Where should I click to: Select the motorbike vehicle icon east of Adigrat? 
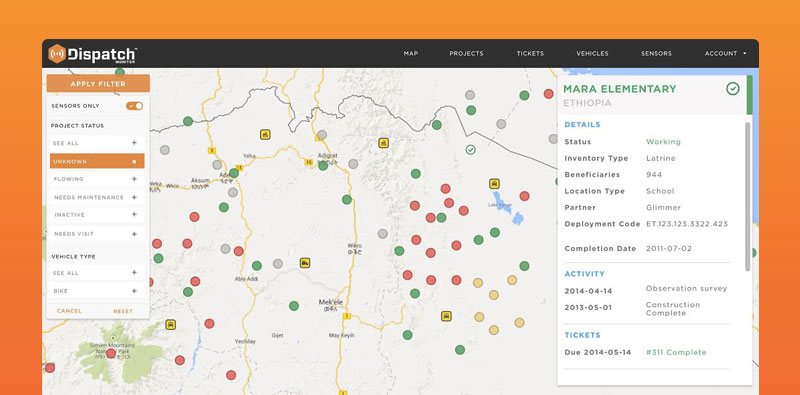click(x=384, y=143)
